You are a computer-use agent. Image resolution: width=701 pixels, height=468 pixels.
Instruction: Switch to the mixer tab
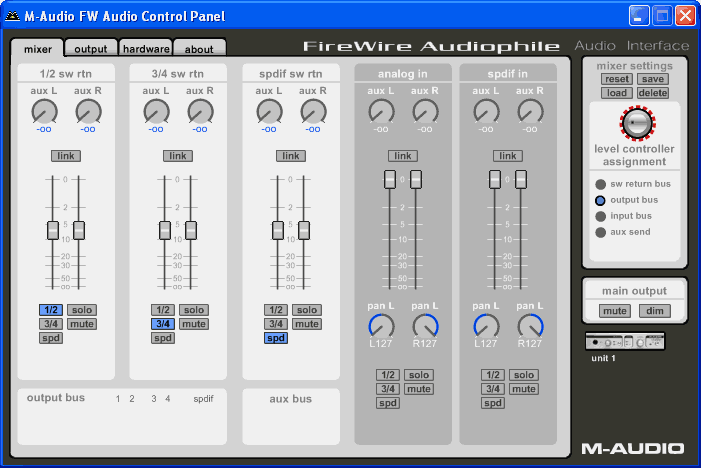38,49
